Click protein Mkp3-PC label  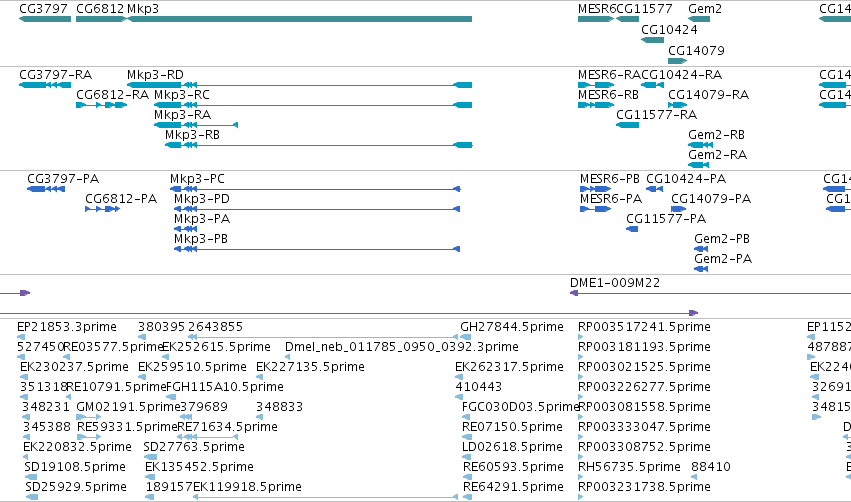click(x=197, y=179)
